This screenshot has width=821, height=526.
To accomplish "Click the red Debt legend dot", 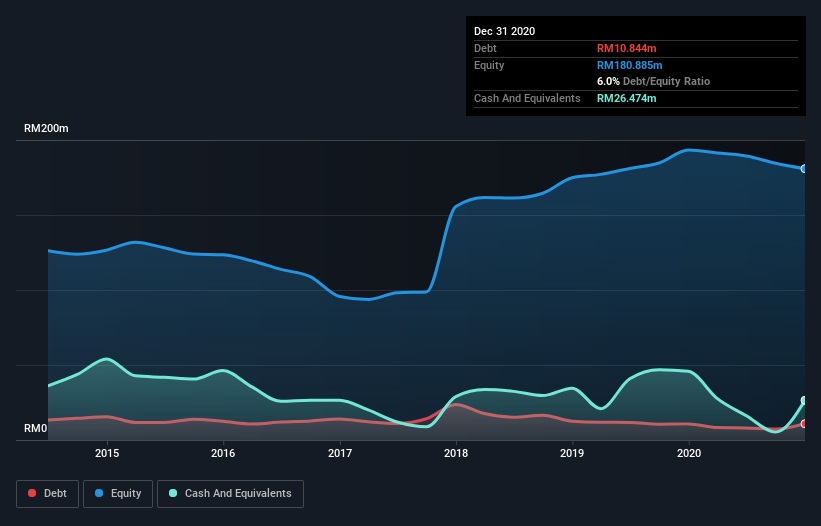I will click(x=32, y=493).
